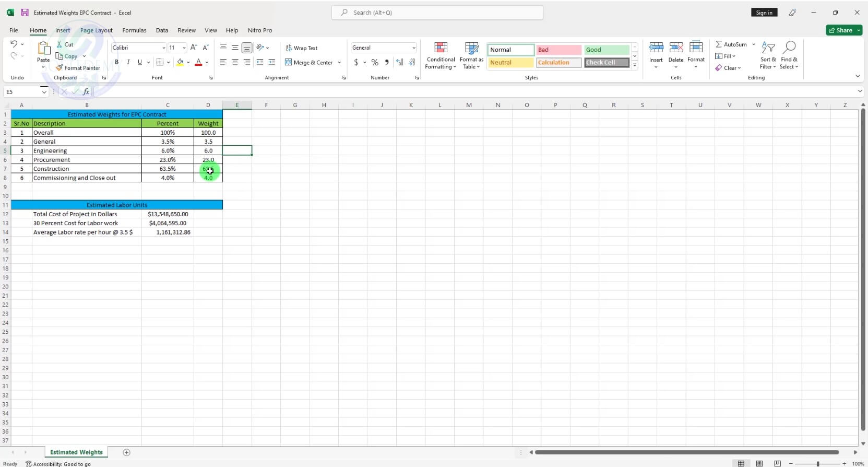Open Find & Select magnifier

pyautogui.click(x=789, y=55)
